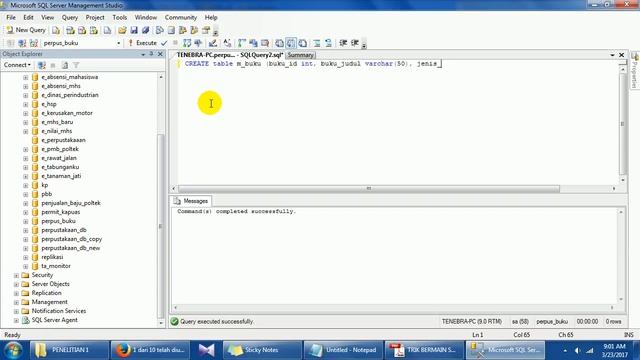Select Results to File icon
The width and height of the screenshot is (640, 360).
point(302,43)
